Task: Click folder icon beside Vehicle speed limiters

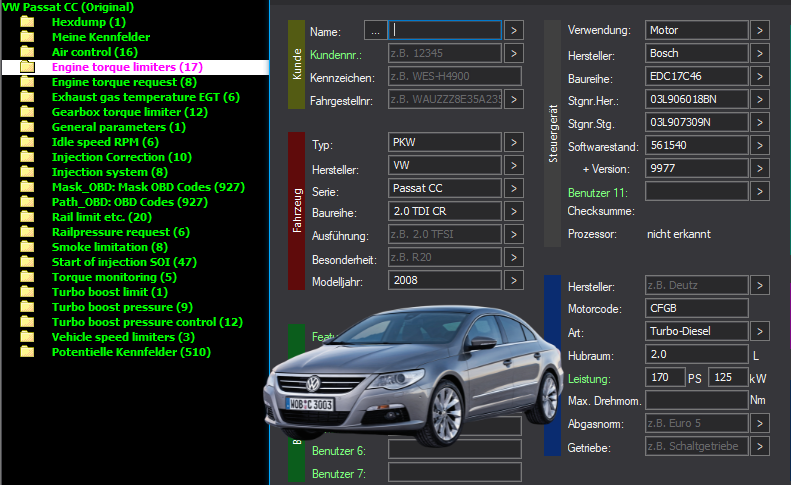Action: pyautogui.click(x=27, y=337)
